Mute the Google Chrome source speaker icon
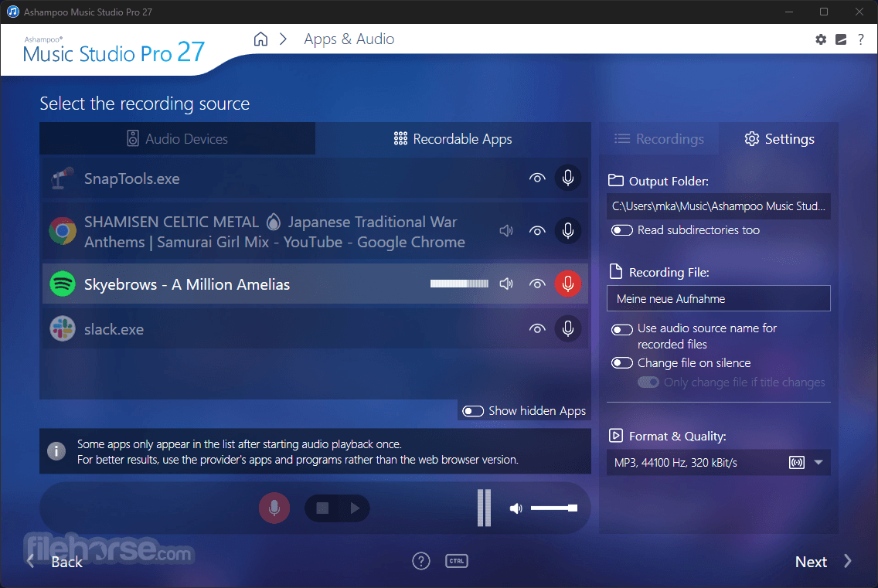The width and height of the screenshot is (878, 588). (x=506, y=231)
